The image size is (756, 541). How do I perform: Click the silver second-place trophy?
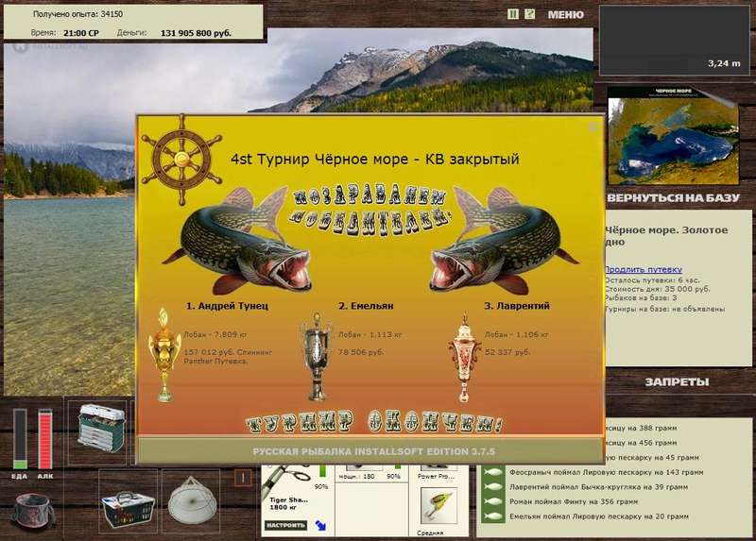point(317,357)
